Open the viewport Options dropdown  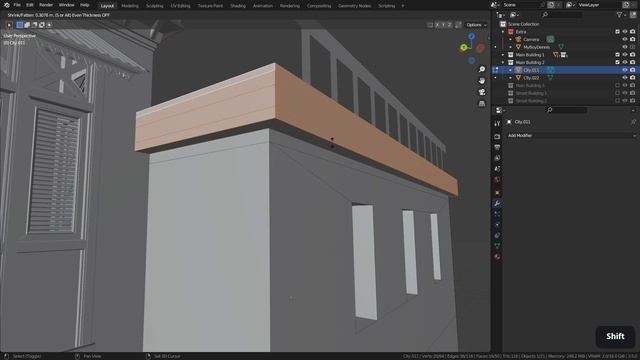476,25
